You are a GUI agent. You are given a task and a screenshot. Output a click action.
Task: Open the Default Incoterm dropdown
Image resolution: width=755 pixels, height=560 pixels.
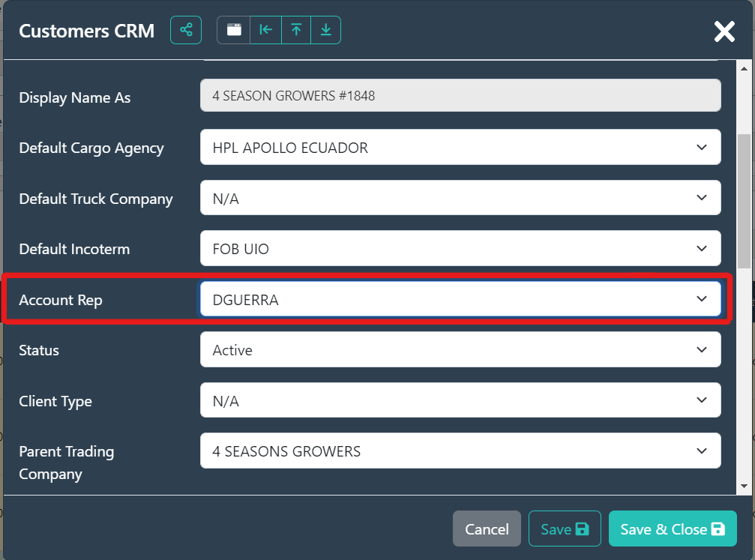coord(460,249)
